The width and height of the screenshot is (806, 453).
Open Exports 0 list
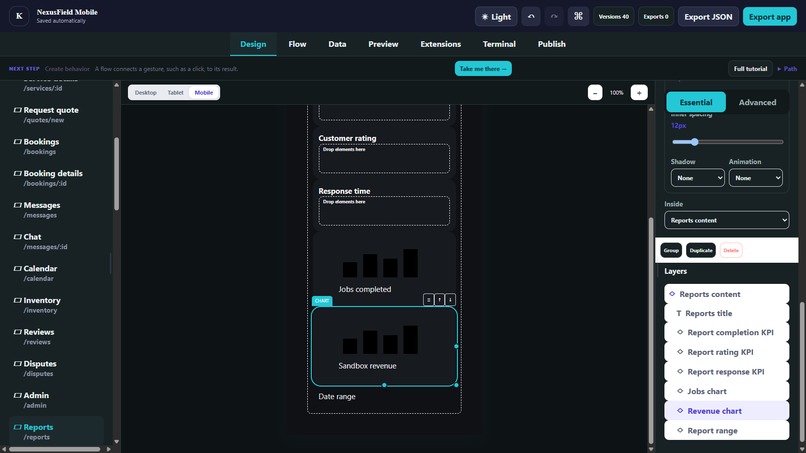[656, 16]
